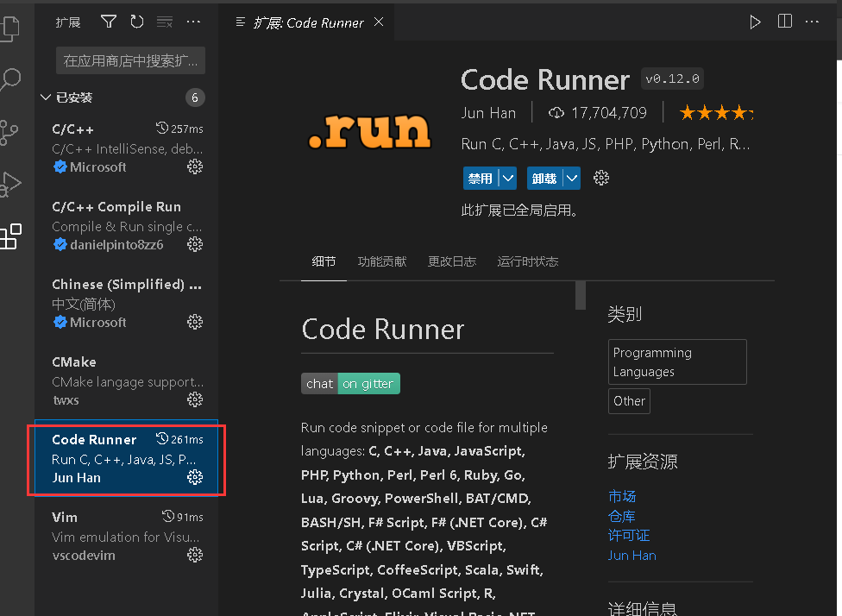Viewport: 842px width, 616px height.
Task: Switch to the 更改日志 tab
Action: tap(451, 261)
